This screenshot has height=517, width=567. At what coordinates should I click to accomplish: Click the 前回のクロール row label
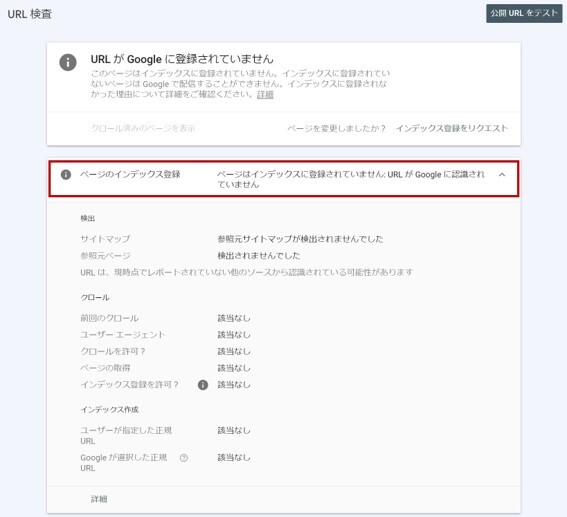tap(109, 318)
